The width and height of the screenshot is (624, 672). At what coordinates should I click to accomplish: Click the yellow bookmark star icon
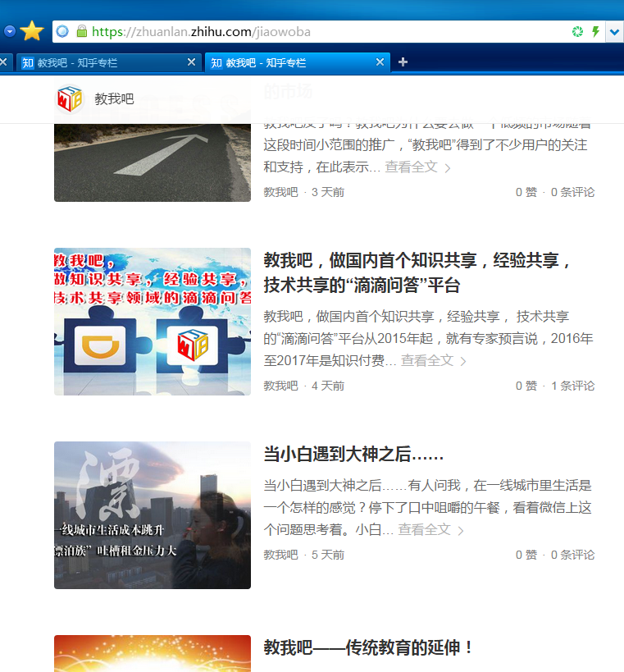tap(32, 31)
